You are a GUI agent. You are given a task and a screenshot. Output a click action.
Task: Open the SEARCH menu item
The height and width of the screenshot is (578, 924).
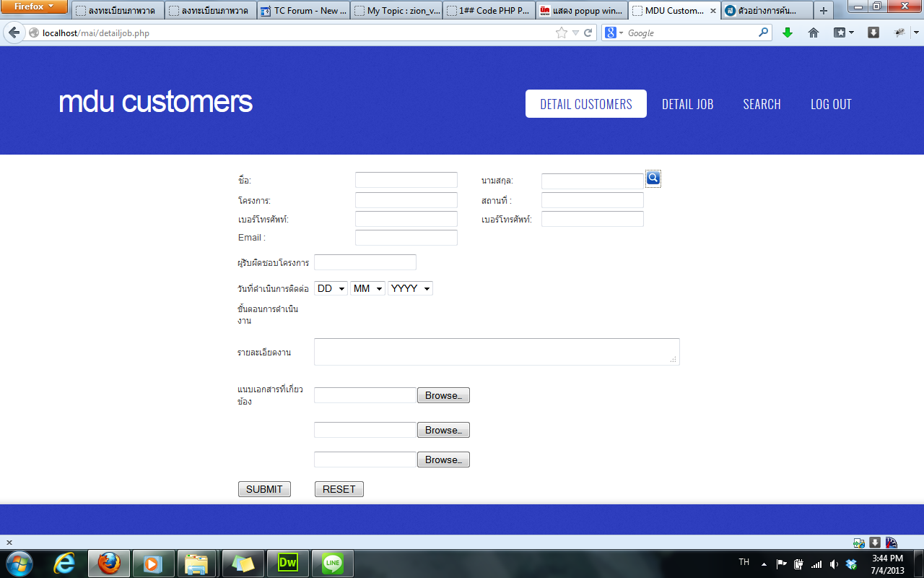point(762,104)
